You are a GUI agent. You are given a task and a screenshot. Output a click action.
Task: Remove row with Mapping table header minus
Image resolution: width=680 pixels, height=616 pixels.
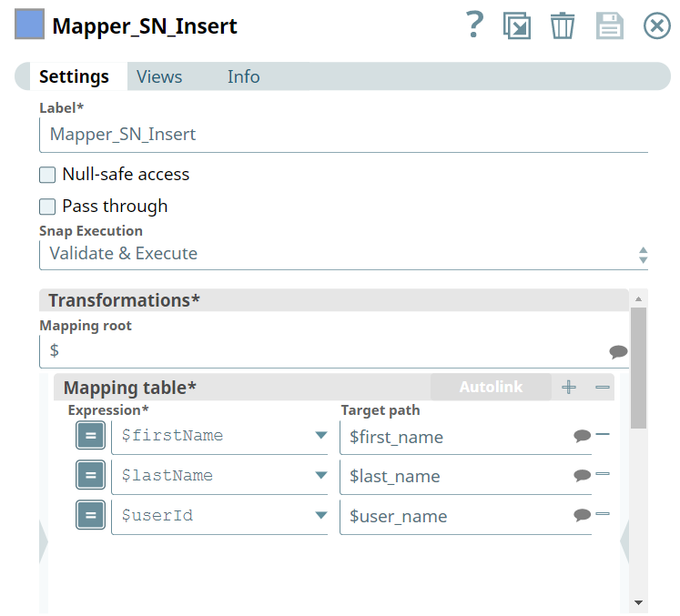click(x=603, y=387)
